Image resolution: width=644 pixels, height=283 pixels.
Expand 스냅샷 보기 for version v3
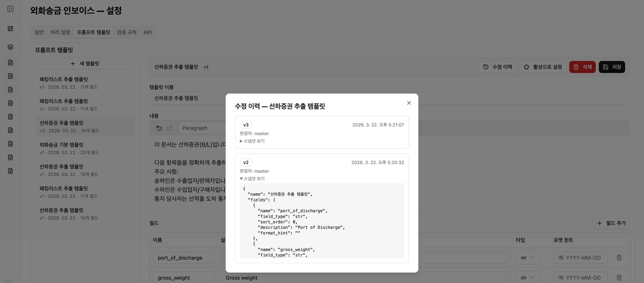(x=253, y=141)
